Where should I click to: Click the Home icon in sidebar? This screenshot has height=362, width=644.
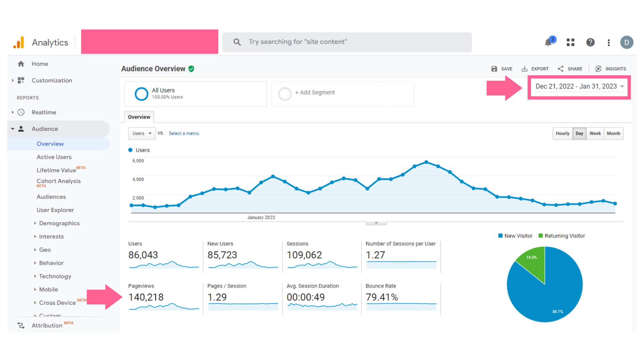point(21,64)
